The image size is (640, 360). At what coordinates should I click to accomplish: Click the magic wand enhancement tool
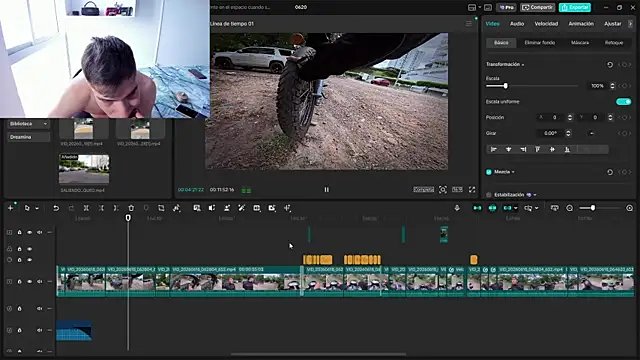[x=242, y=208]
